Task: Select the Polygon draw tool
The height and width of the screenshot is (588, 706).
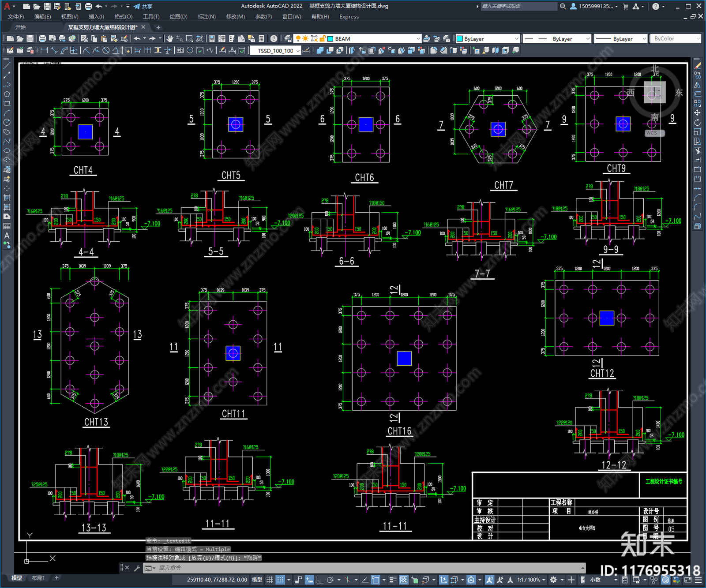Action: [7, 94]
